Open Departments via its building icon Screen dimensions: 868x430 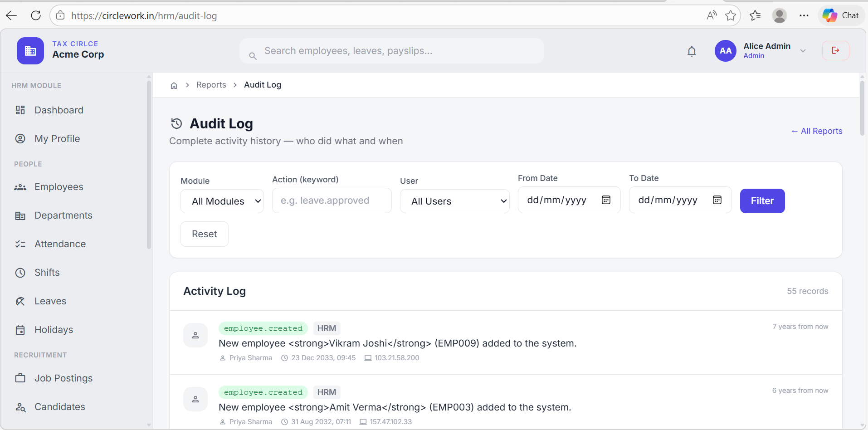(x=20, y=215)
